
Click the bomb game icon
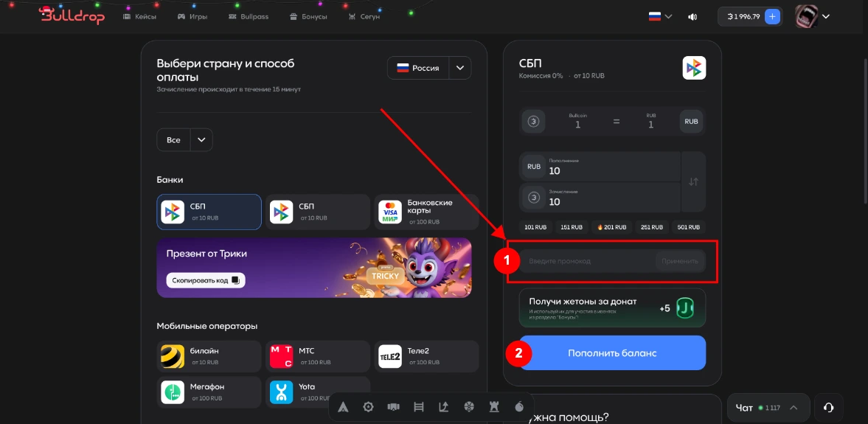519,407
